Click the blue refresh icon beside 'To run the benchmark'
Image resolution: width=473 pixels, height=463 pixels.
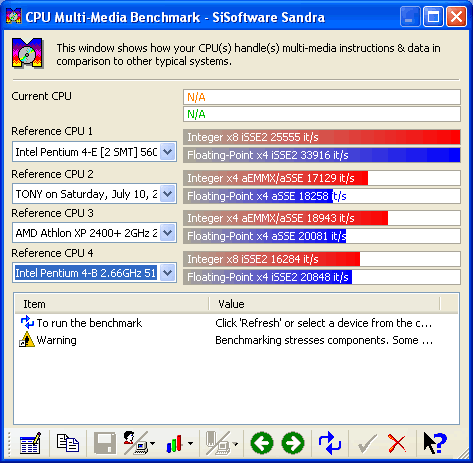point(27,322)
